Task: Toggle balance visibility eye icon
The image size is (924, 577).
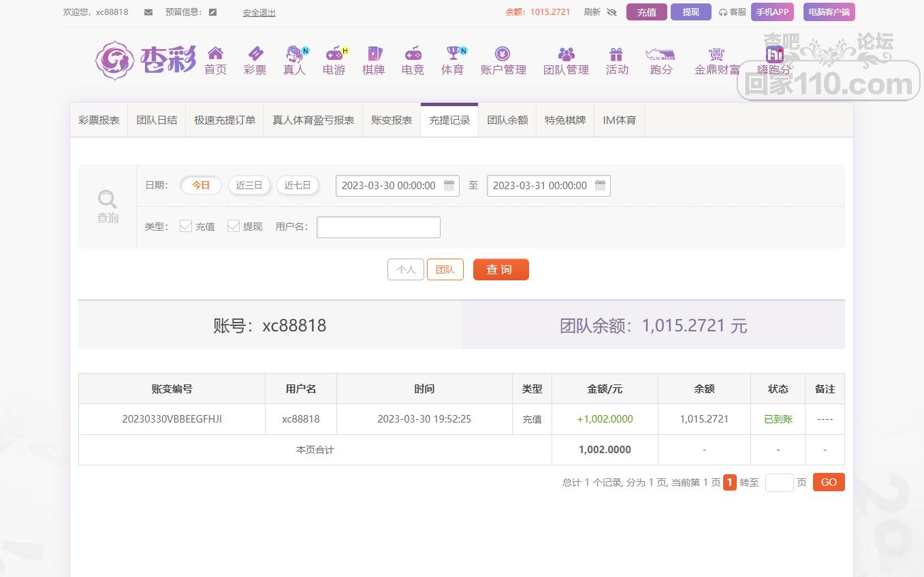Action: pos(611,12)
